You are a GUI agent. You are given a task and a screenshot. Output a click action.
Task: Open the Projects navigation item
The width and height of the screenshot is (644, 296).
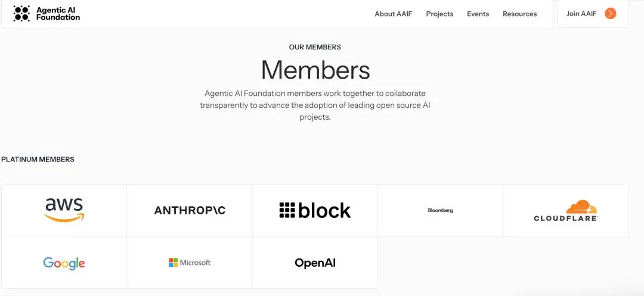click(x=439, y=14)
